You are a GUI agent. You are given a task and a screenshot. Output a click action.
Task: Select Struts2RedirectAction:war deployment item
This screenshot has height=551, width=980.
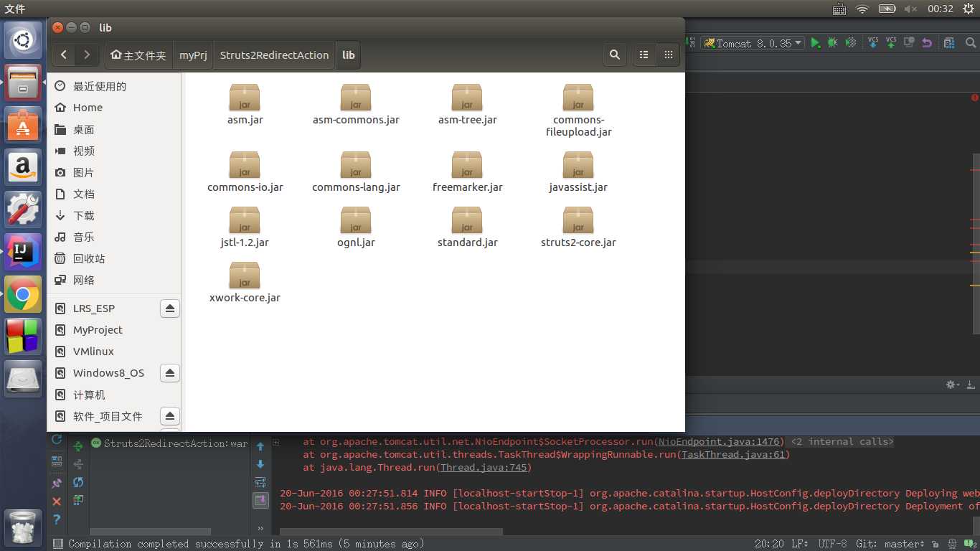169,443
